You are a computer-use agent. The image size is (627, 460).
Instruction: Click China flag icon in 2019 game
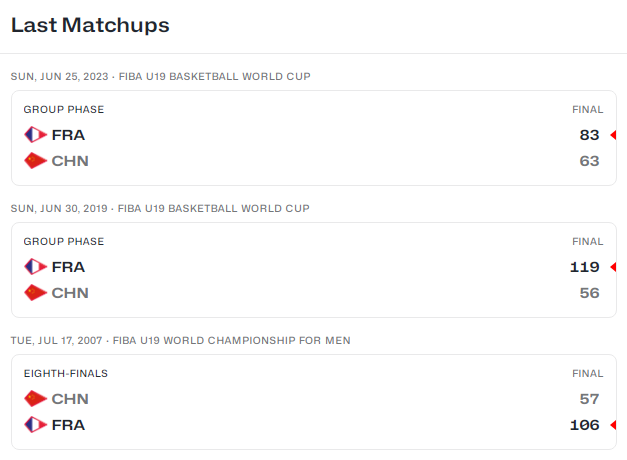[x=36, y=293]
